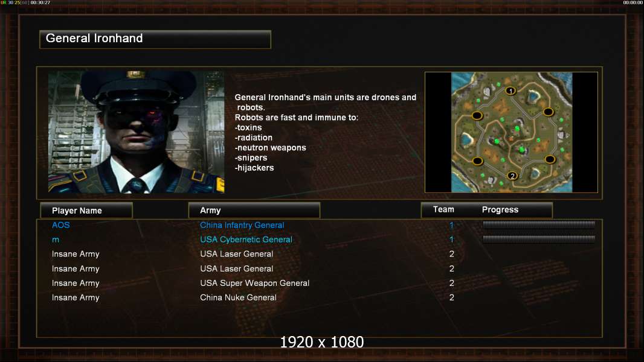Select USA Super Weapon General row

point(320,283)
